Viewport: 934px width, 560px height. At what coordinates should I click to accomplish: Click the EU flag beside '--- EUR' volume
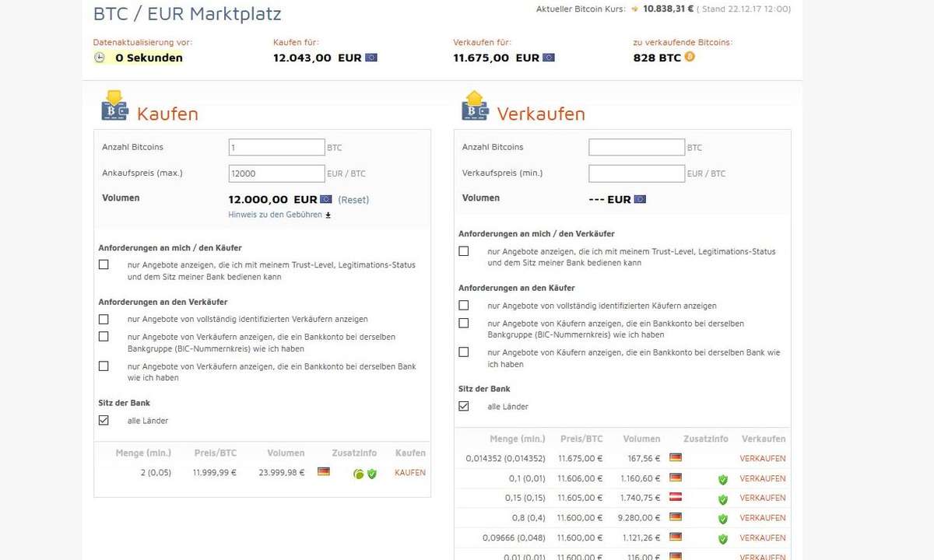pyautogui.click(x=640, y=199)
